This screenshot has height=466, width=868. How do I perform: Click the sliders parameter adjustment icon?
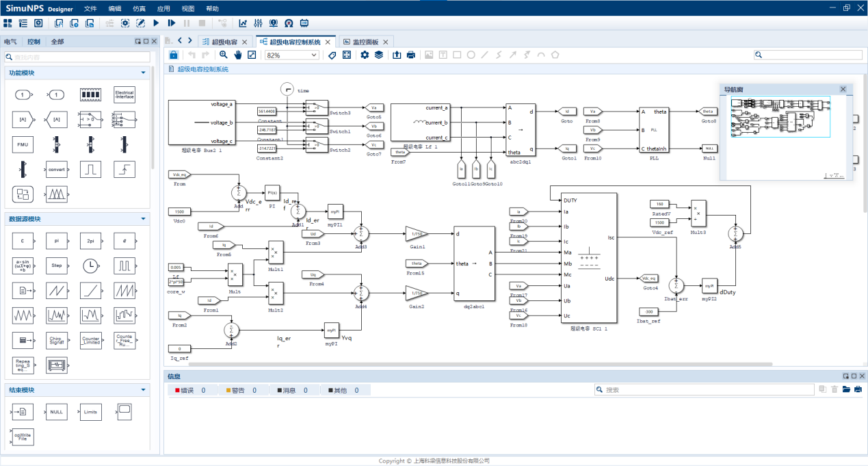point(258,23)
